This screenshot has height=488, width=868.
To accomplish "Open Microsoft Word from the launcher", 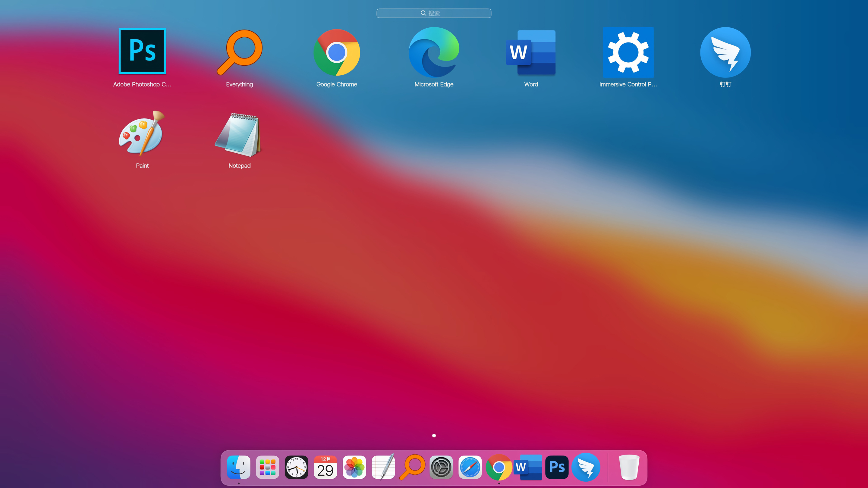I will pos(531,52).
